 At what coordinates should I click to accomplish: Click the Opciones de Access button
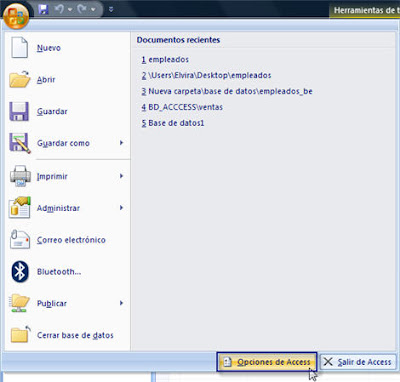click(x=267, y=362)
